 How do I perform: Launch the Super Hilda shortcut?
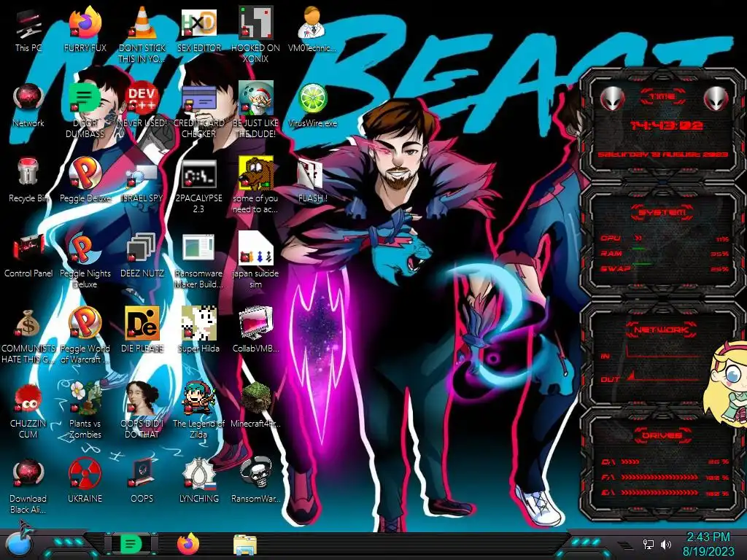point(198,330)
